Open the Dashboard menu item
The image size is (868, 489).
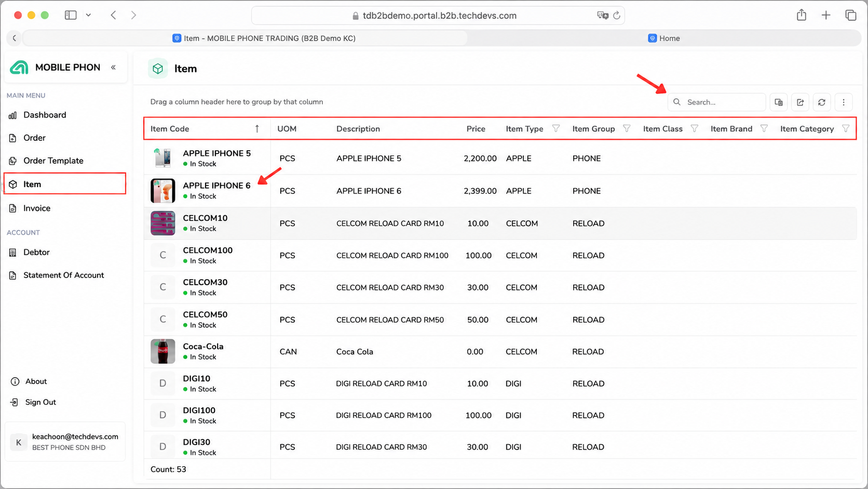pyautogui.click(x=45, y=115)
